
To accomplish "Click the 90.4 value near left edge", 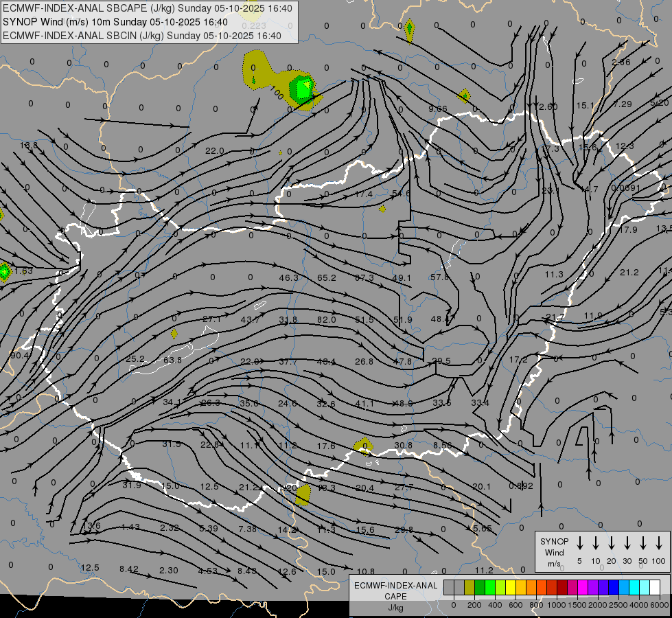I will (x=19, y=356).
